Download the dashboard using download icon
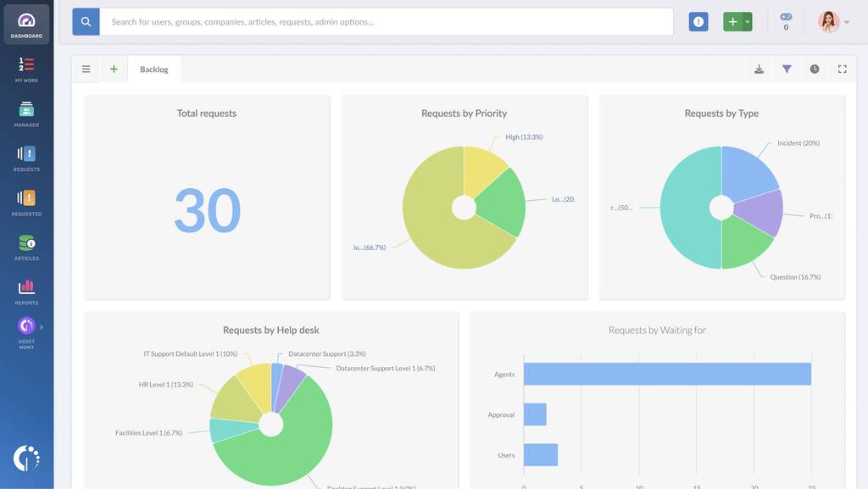 [x=759, y=69]
